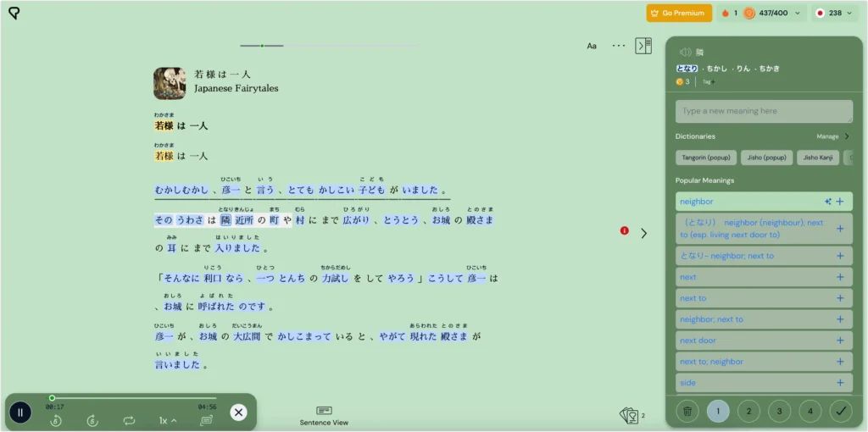Click the red info alert icon
This screenshot has width=868, height=432.
tap(625, 230)
